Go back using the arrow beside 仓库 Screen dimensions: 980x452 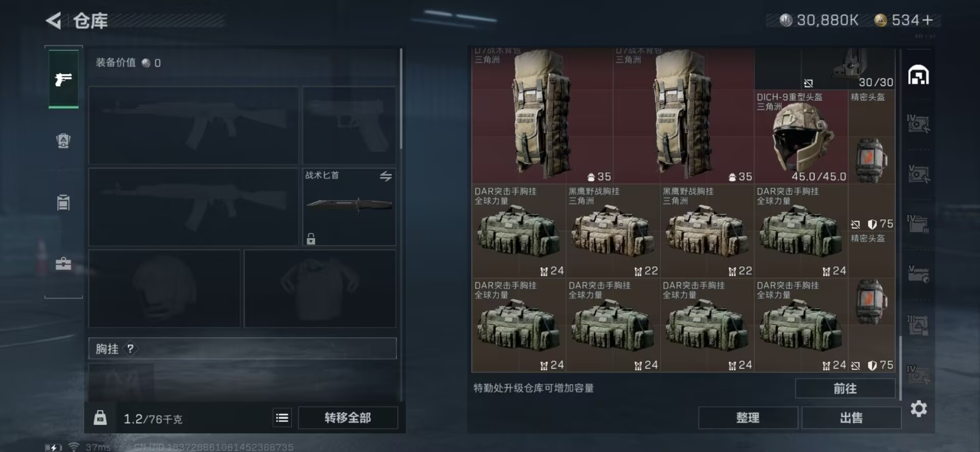53,21
